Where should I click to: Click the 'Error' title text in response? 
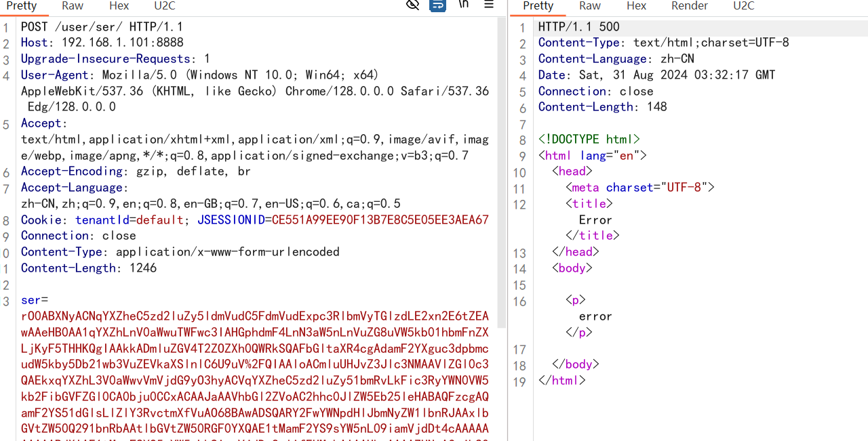point(596,220)
